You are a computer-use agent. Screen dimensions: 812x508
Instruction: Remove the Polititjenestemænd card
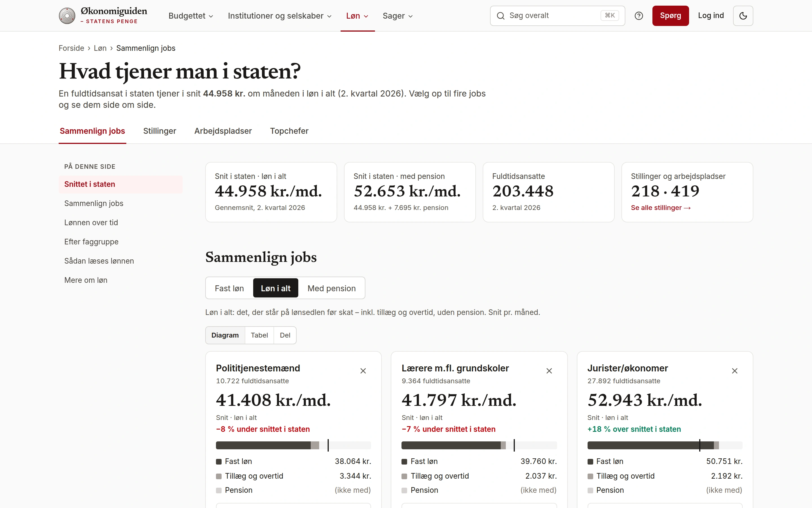point(363,371)
